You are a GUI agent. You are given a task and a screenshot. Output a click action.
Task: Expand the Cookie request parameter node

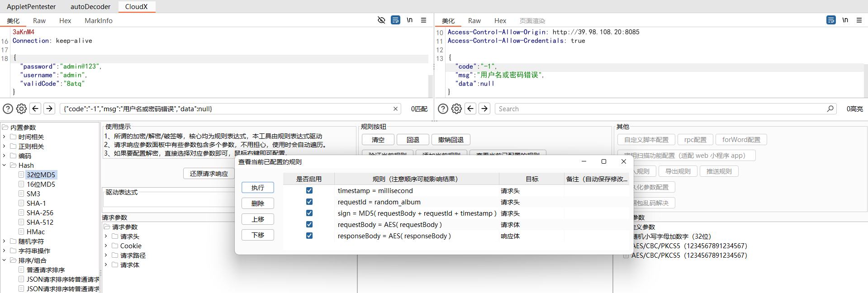[106, 246]
